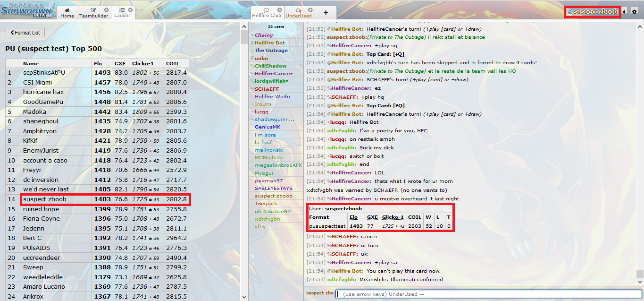Close the Ladder tab with its X

coord(131,10)
